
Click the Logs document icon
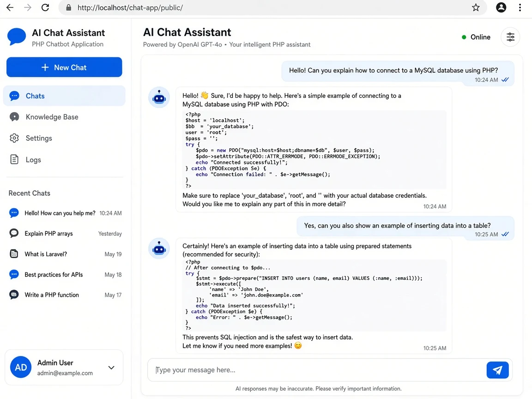click(x=14, y=159)
